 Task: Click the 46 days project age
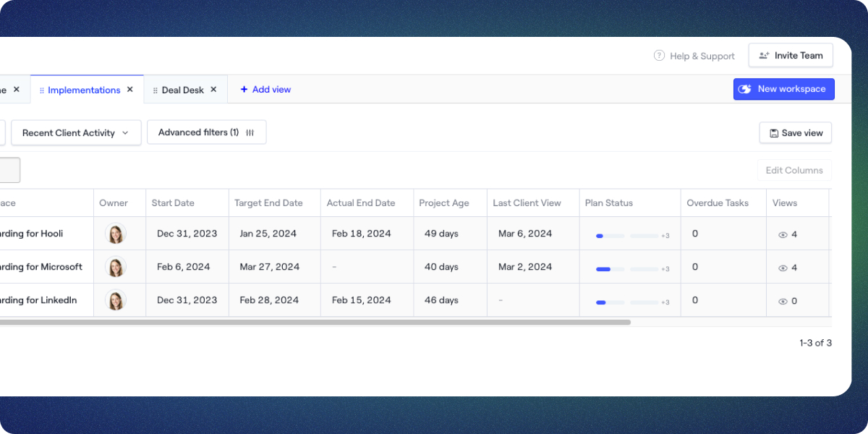point(441,300)
